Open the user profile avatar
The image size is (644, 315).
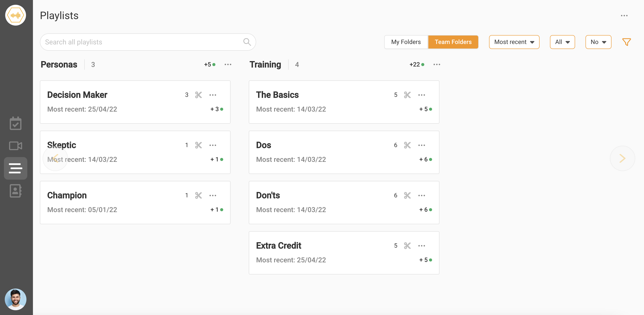point(16,299)
